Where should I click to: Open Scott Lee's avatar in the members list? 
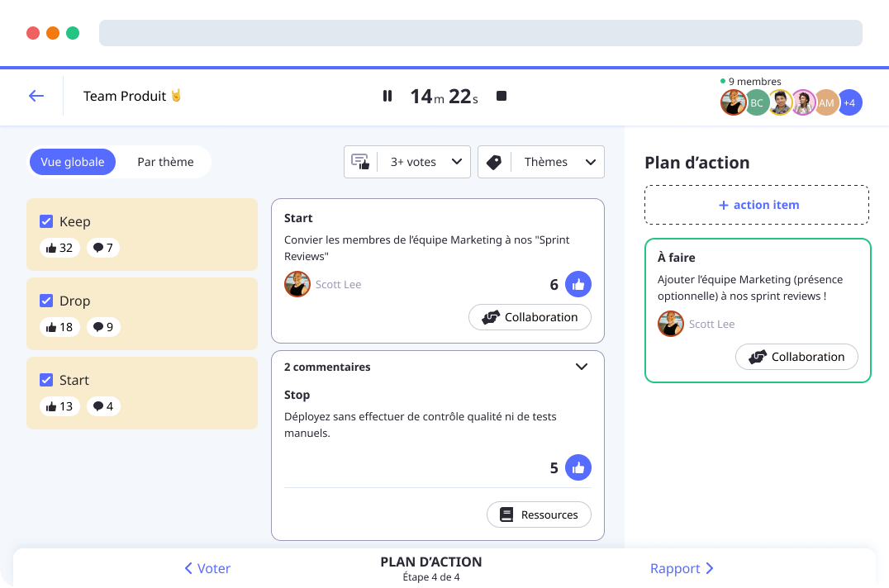tap(733, 102)
